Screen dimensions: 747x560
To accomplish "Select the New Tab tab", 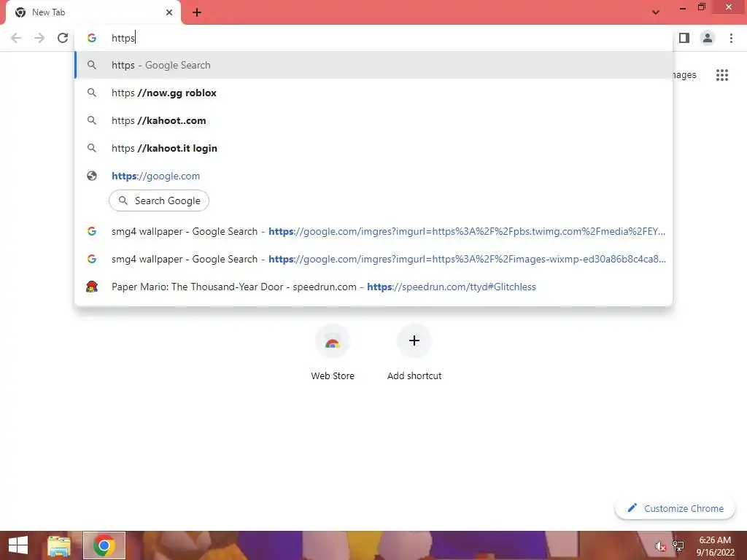I will tap(93, 12).
